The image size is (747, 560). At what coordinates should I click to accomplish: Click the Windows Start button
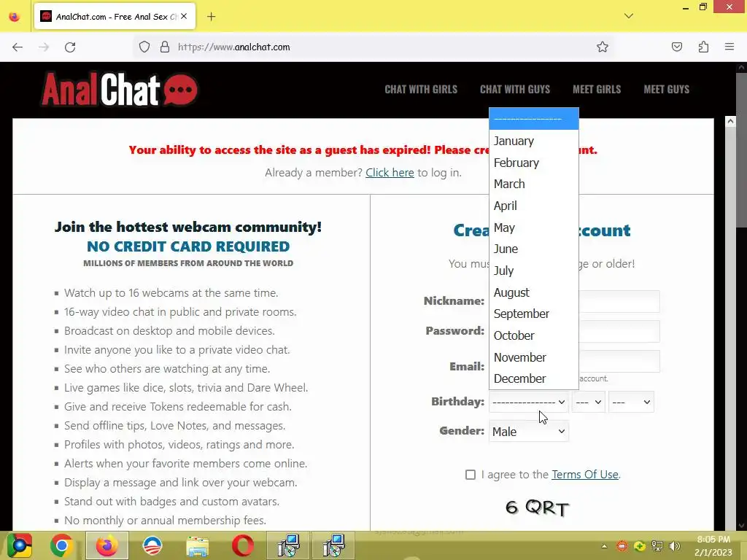coord(19,545)
